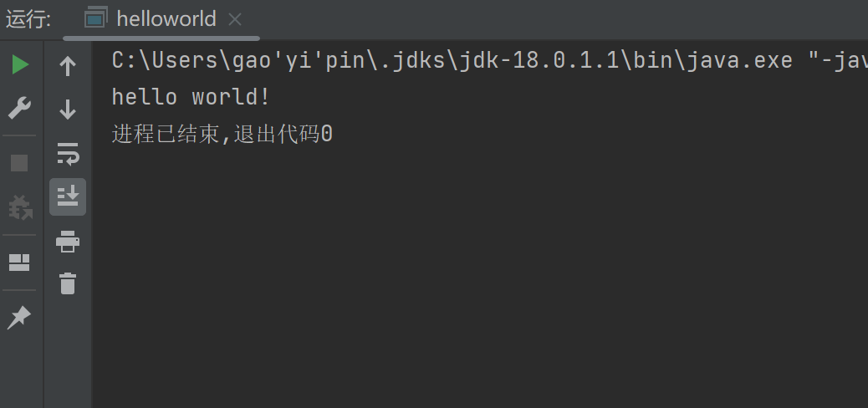The image size is (868, 408).
Task: Toggle scroll to end of console
Action: (68, 196)
